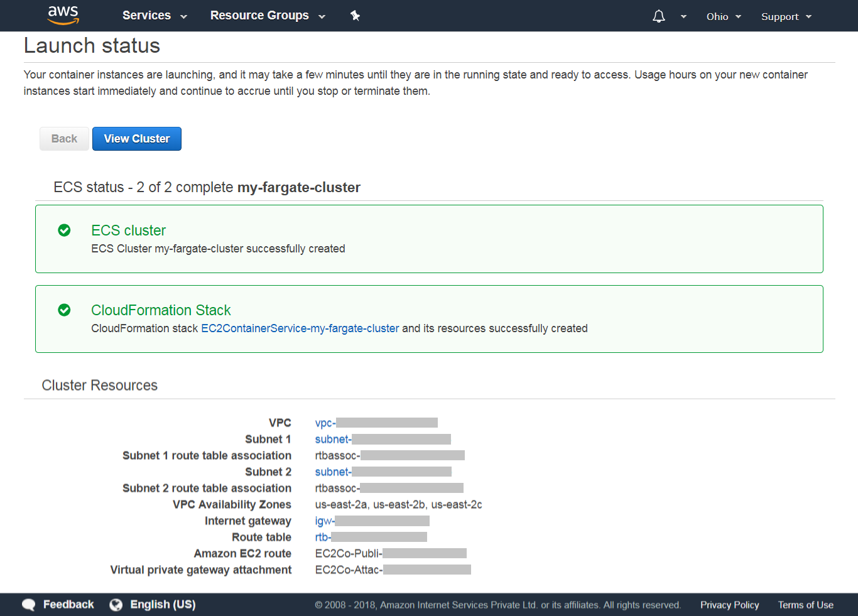858x616 pixels.
Task: Click the EC2Co-Publi- route value
Action: point(391,554)
